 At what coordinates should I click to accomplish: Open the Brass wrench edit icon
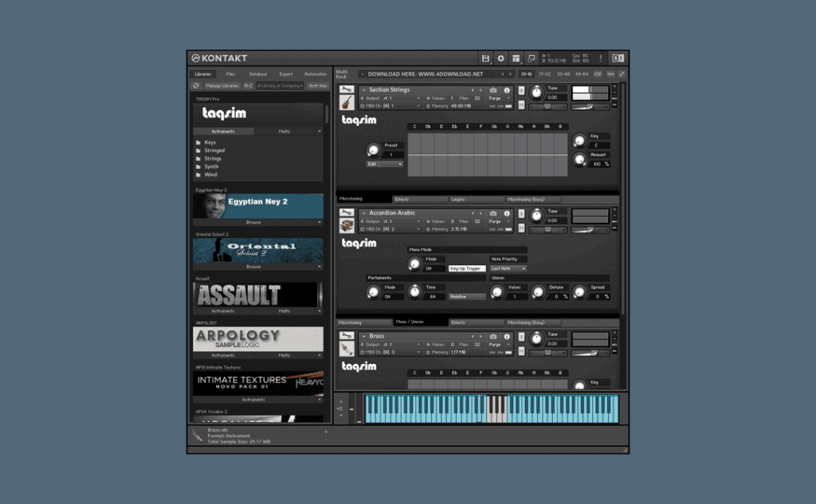click(347, 336)
